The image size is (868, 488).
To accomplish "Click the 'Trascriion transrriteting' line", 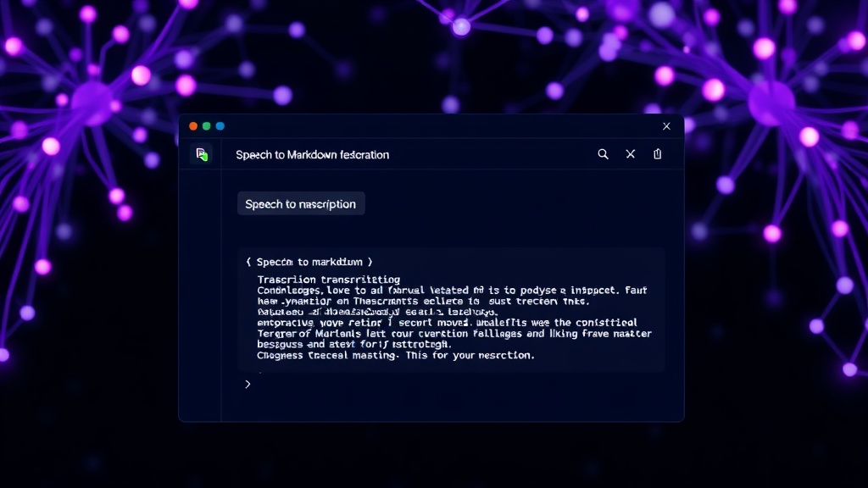I will pos(328,280).
